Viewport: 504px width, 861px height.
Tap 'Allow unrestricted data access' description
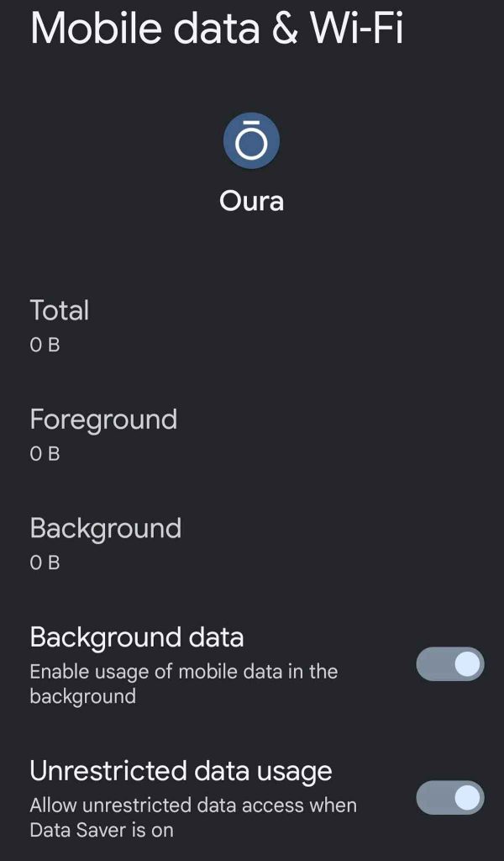(193, 805)
